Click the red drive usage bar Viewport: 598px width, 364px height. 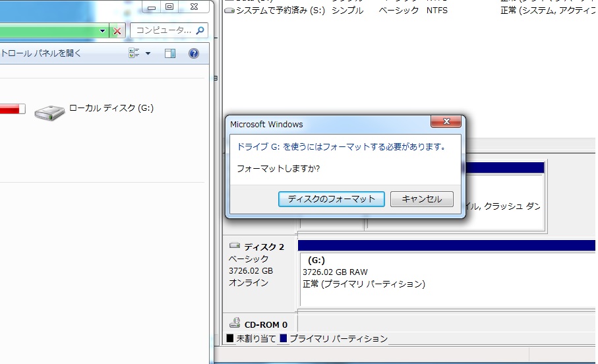click(13, 109)
